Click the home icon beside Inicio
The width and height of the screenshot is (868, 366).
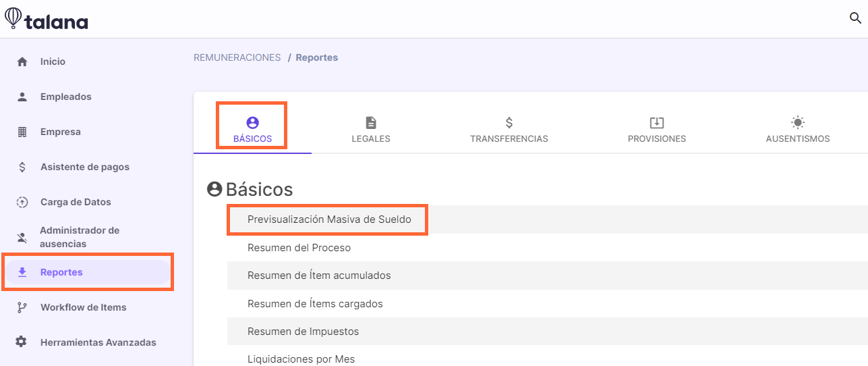(x=22, y=61)
